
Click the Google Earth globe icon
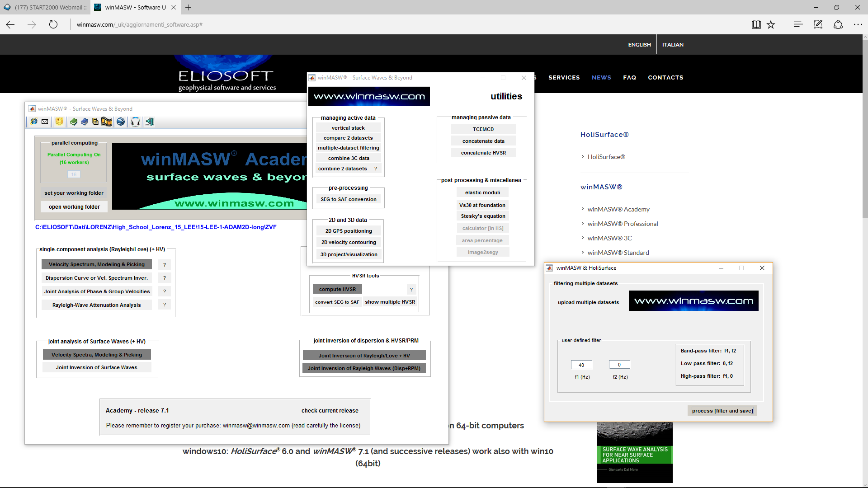[121, 122]
